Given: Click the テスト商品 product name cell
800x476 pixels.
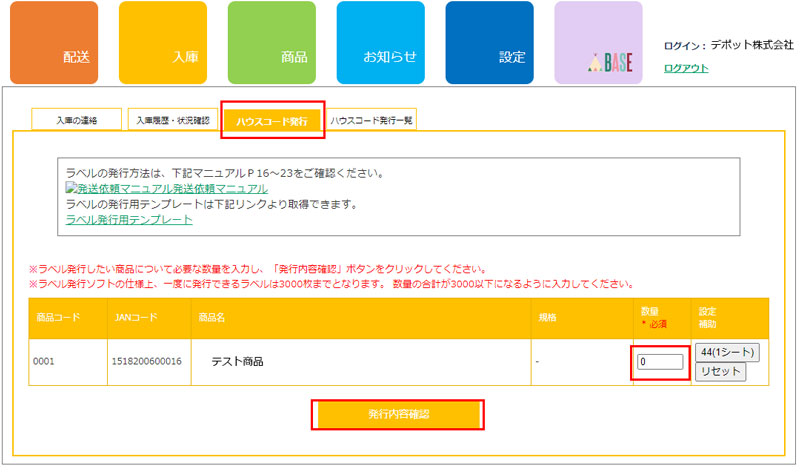Looking at the screenshot, I should tap(237, 361).
